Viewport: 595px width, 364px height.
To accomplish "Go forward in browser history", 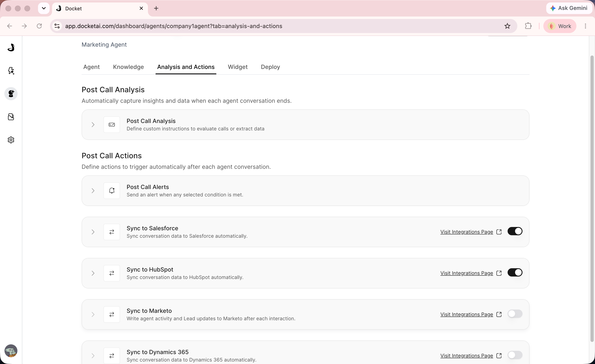I will (x=24, y=26).
